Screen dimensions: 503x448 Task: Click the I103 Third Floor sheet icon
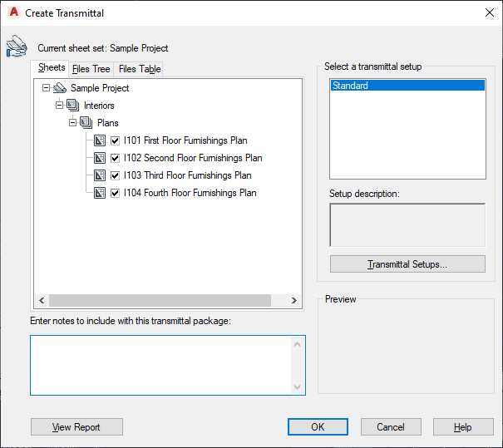click(100, 175)
